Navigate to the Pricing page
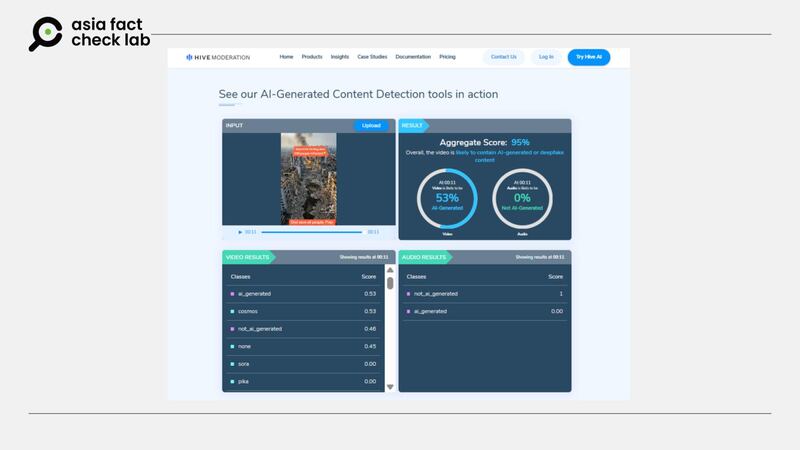This screenshot has width=800, height=450. click(447, 57)
